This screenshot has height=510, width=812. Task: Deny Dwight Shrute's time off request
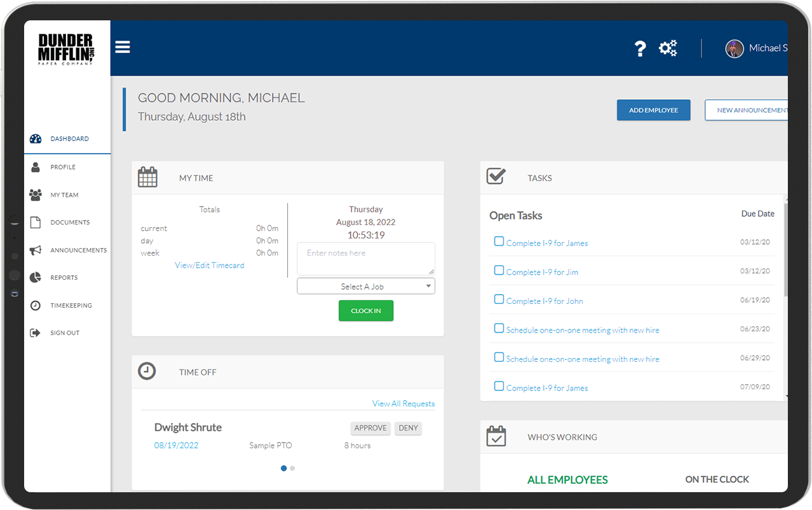coord(408,428)
